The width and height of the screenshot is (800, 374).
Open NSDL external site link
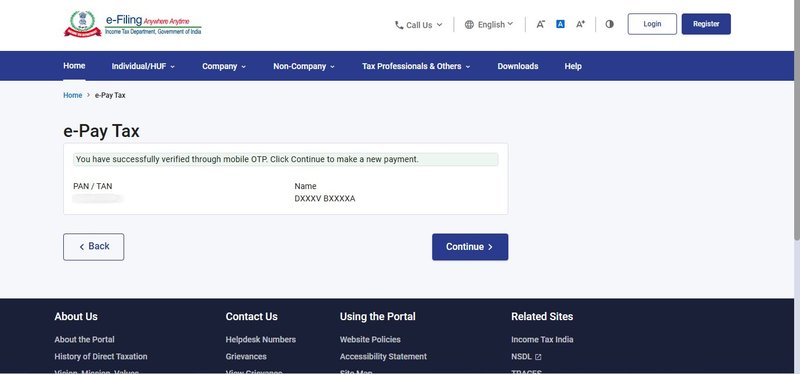(526, 357)
